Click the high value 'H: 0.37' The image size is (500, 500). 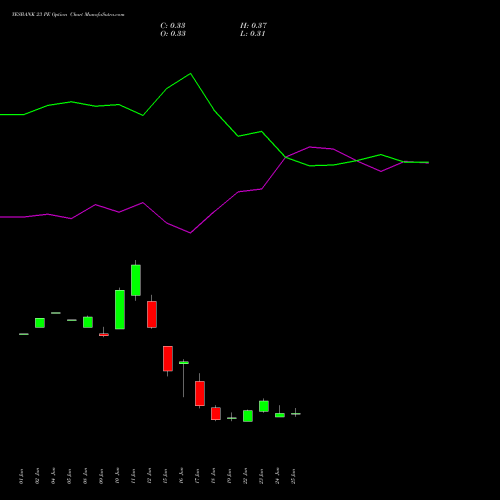[253, 26]
